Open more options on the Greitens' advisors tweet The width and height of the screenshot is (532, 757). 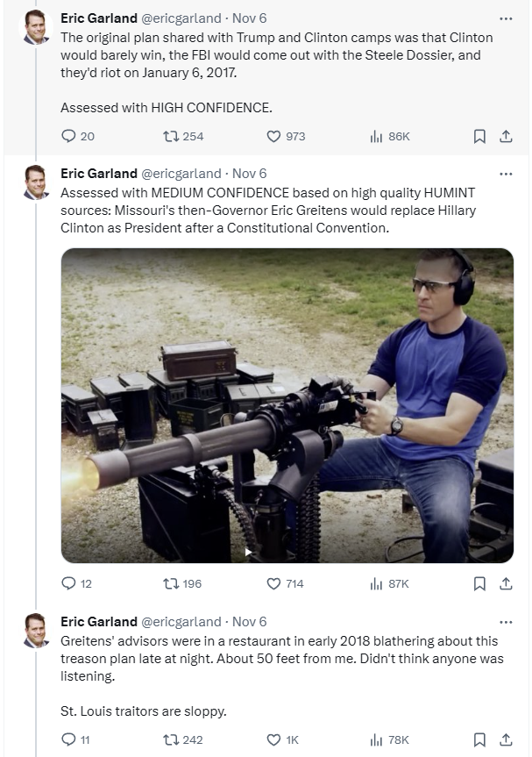pos(506,622)
